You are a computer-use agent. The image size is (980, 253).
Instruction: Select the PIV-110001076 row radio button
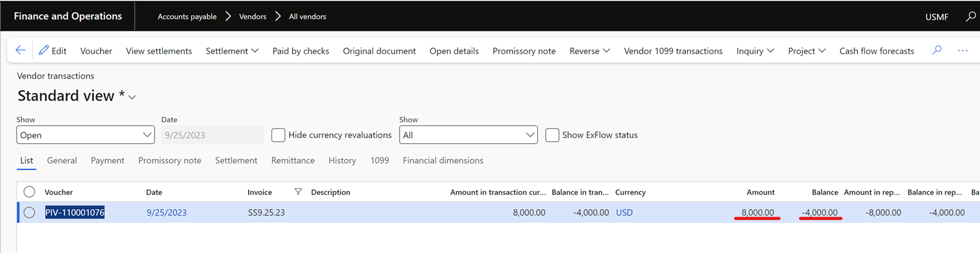click(x=29, y=213)
